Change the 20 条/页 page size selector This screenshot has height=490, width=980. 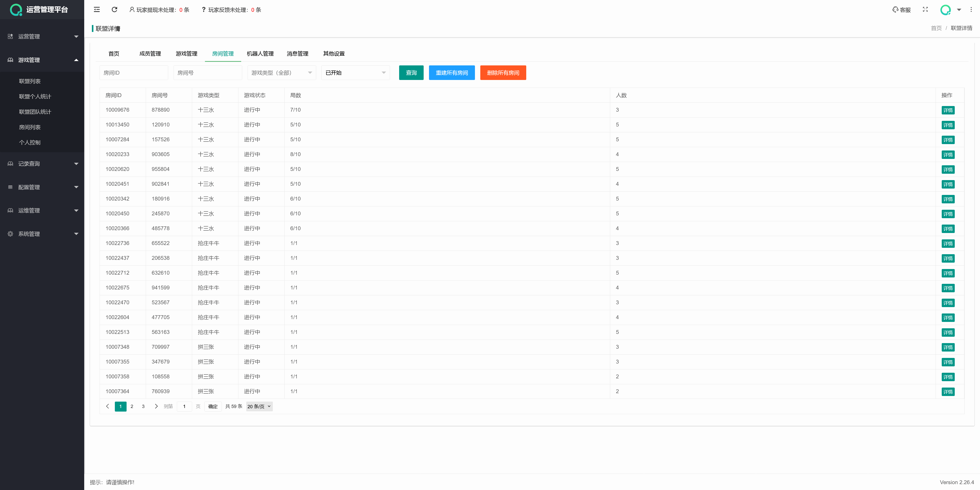[x=259, y=406]
